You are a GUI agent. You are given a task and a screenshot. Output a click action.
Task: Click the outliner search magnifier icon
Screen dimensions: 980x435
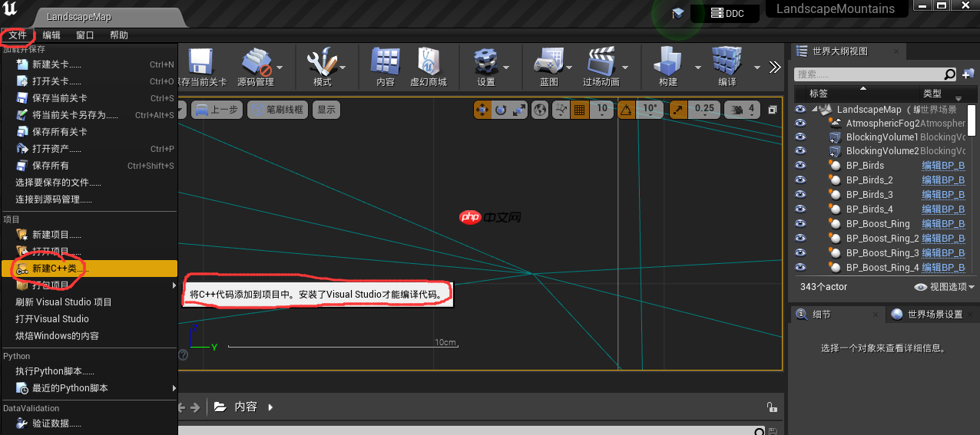tap(950, 74)
